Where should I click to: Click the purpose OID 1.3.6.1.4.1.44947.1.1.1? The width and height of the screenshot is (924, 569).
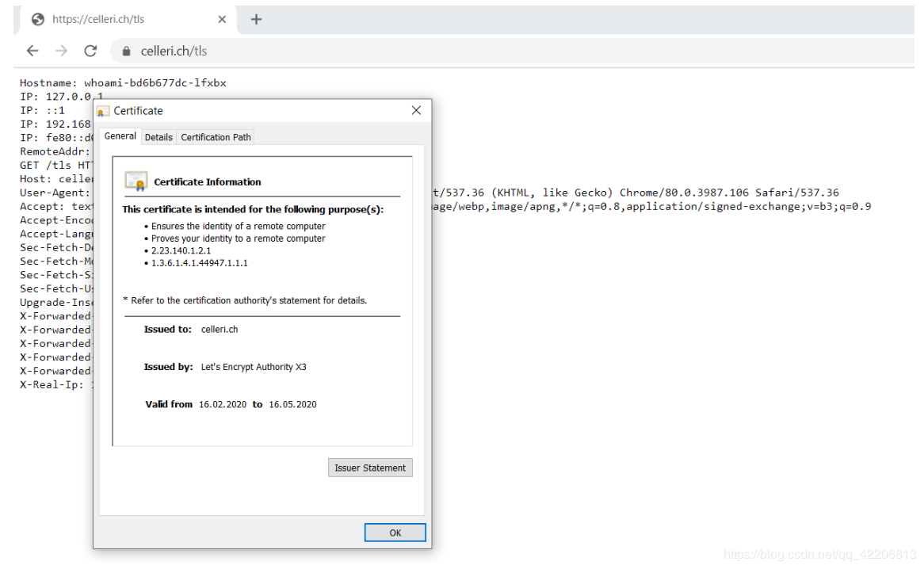[199, 263]
